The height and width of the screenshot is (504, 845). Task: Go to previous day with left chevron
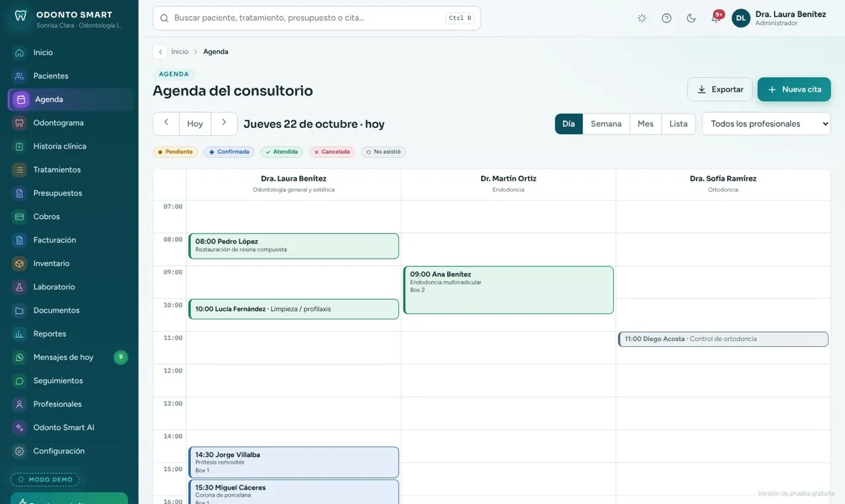point(166,123)
